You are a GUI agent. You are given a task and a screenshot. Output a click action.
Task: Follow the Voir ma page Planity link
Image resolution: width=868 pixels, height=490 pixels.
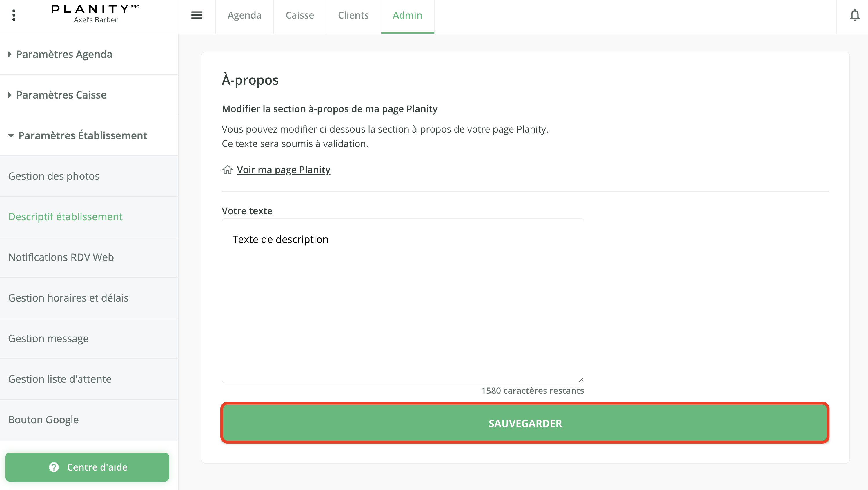(283, 170)
